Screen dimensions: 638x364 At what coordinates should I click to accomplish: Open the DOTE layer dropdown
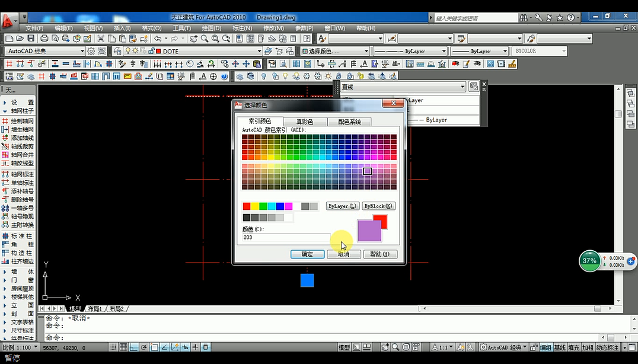(x=259, y=52)
